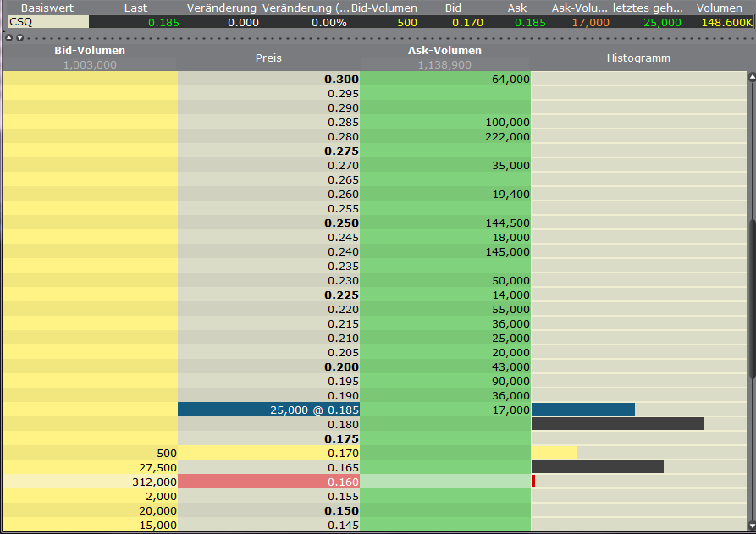Click the 17,000 ask volume at 0.185
Image resolution: width=756 pixels, height=534 pixels.
click(x=444, y=410)
